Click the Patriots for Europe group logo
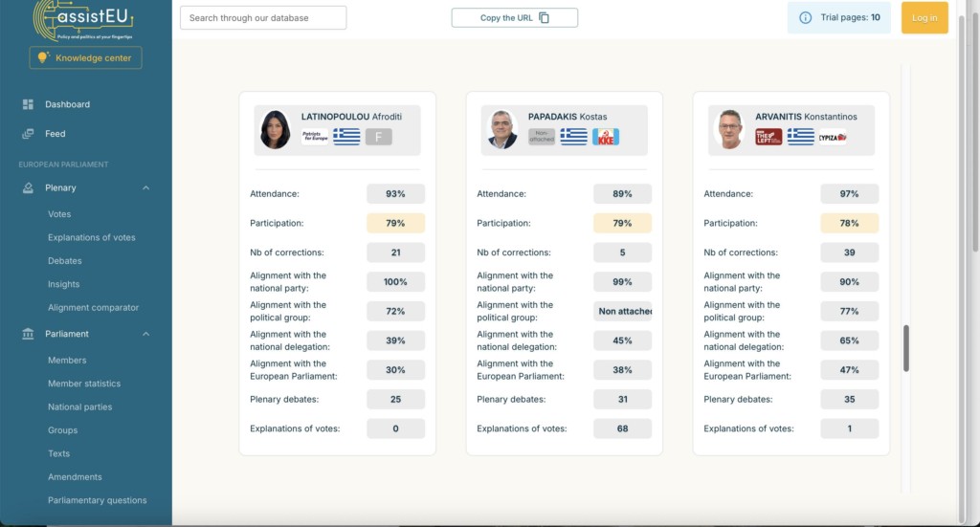Image resolution: width=980 pixels, height=527 pixels. click(314, 137)
